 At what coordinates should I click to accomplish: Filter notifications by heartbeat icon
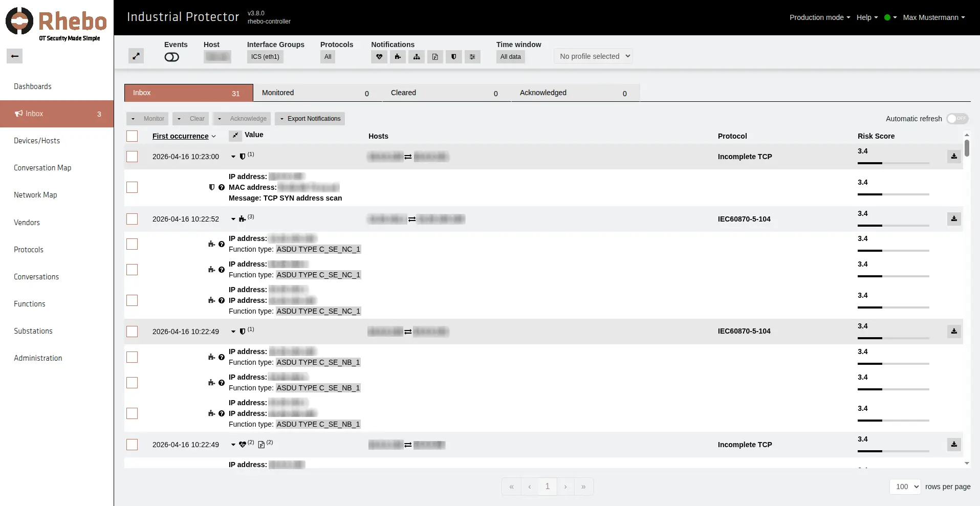click(x=379, y=57)
